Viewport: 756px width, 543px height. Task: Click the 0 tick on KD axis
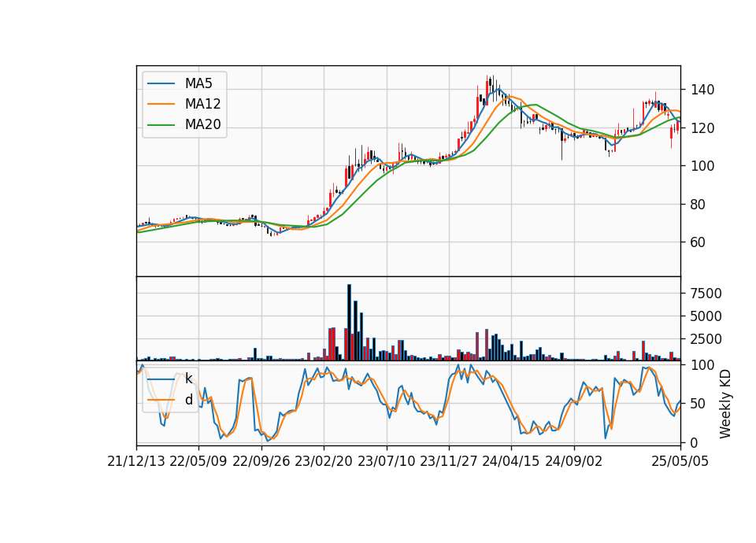pos(694,443)
